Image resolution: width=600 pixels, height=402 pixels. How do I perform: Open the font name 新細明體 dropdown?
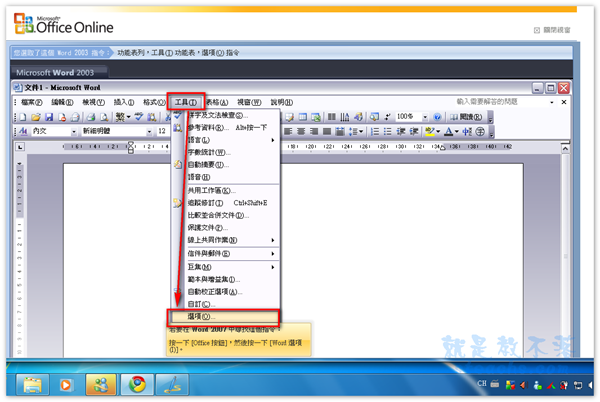point(149,132)
